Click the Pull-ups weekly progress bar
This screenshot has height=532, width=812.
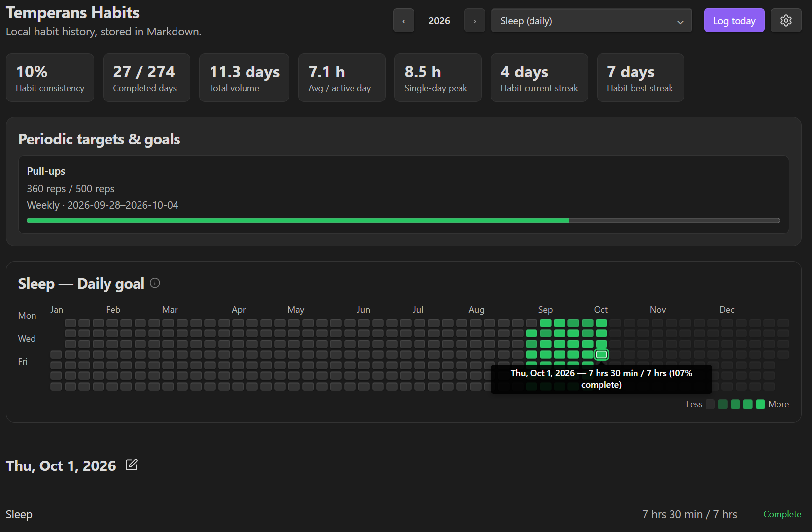403,221
